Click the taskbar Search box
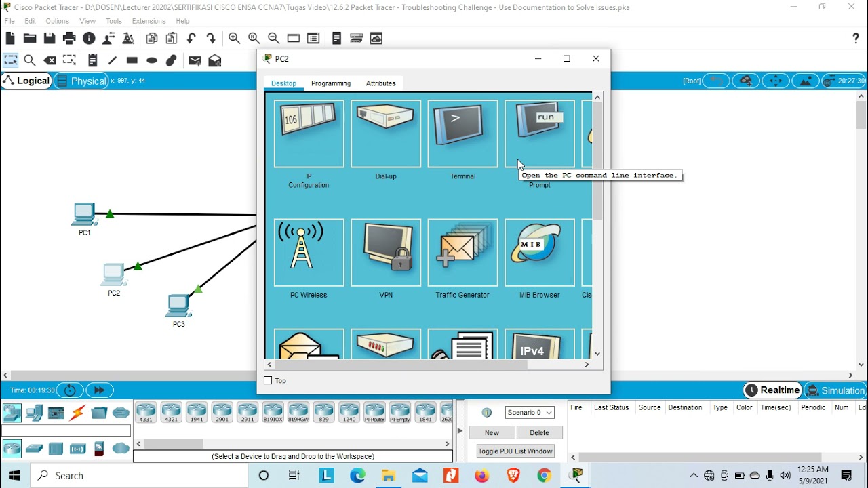This screenshot has width=868, height=488. 140,476
